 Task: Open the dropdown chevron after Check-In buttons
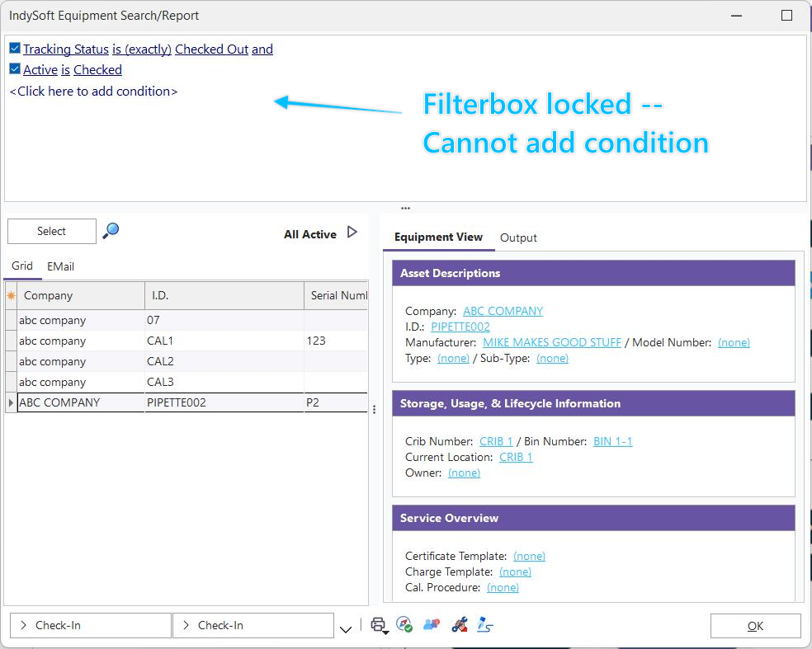346,629
